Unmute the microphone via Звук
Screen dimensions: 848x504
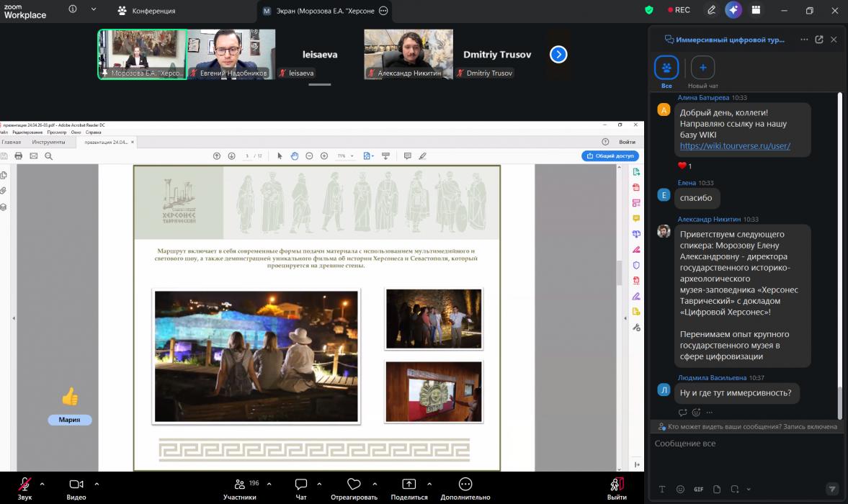pos(24,489)
